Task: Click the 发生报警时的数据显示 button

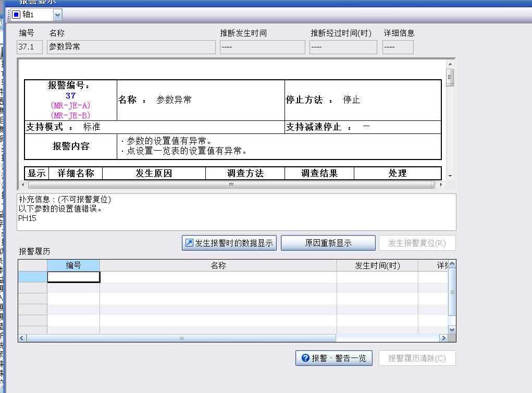Action: click(229, 243)
